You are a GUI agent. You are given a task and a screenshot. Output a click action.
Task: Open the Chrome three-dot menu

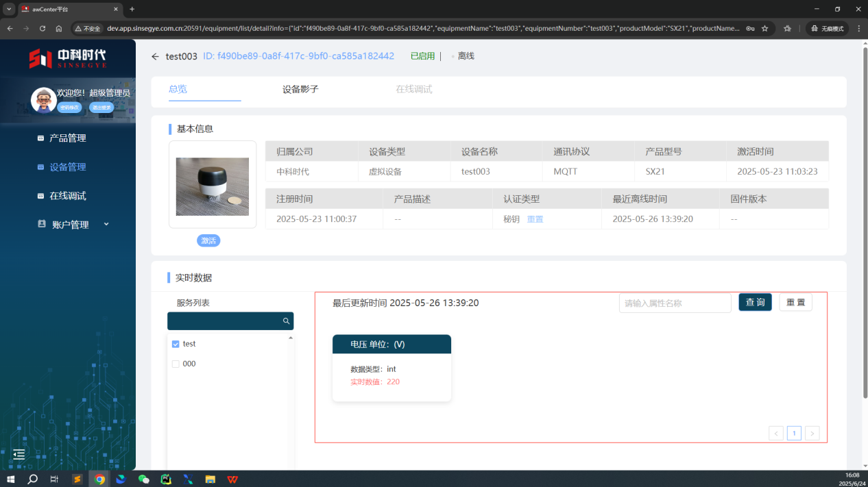[859, 29]
